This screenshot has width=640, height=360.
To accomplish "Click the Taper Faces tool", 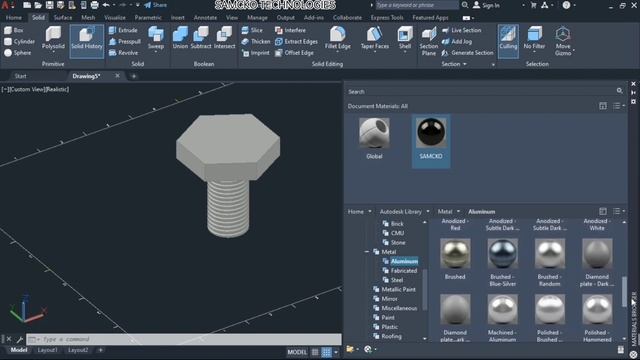I will (x=375, y=39).
